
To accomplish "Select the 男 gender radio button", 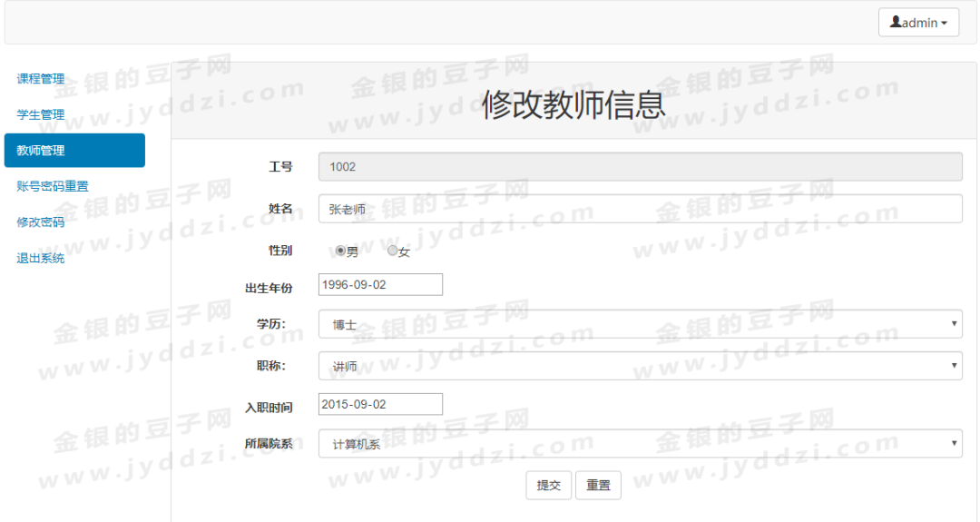I will coord(340,250).
